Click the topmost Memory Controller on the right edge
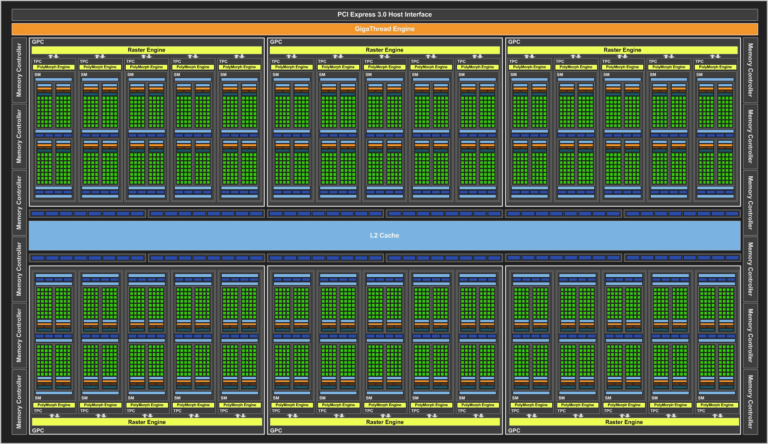The width and height of the screenshot is (768, 444). point(750,69)
